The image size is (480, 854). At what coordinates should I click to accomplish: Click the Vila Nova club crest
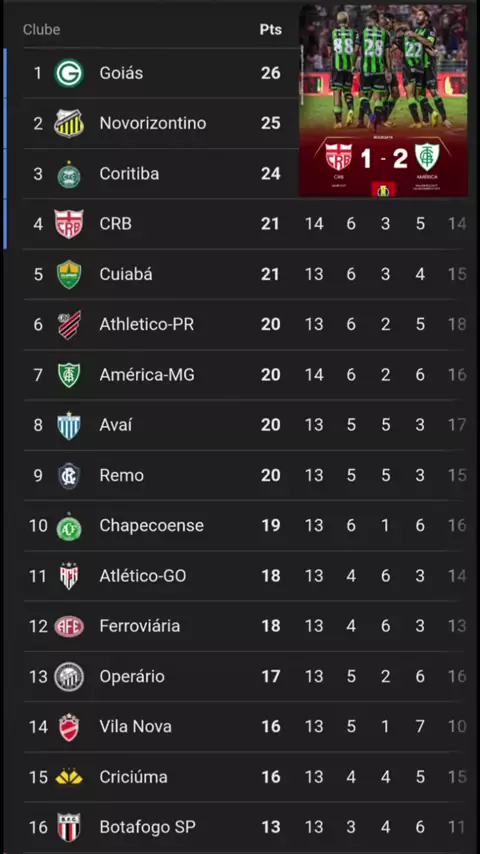coord(69,727)
